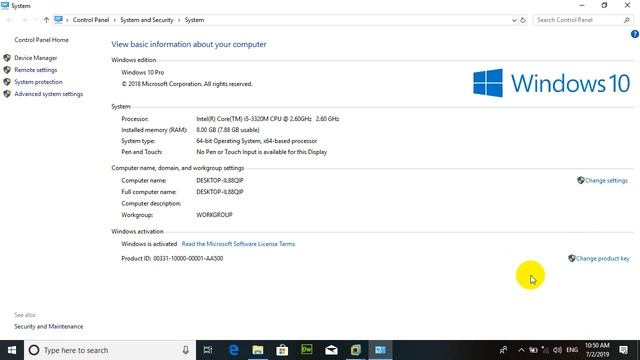640x360 pixels.
Task: Click the yellow app icon beside Mail
Action: (356, 350)
